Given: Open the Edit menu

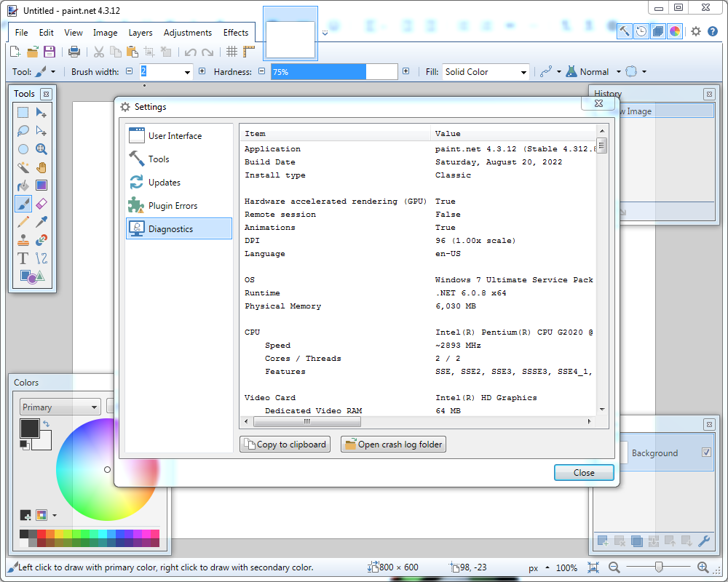Looking at the screenshot, I should coord(46,33).
